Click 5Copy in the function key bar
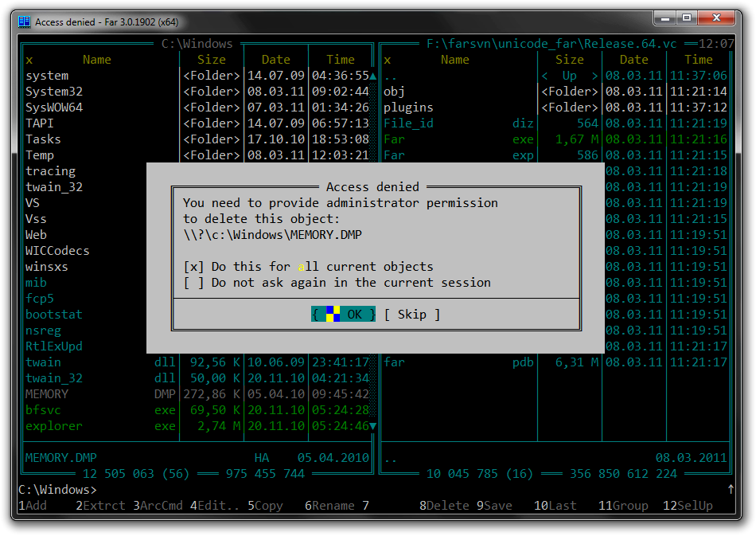 coord(265,506)
